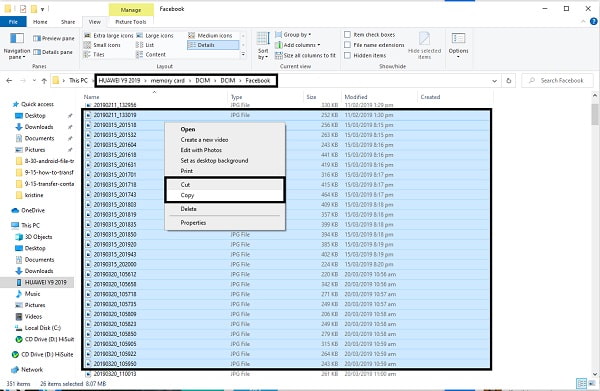Viewport: 600px width, 391px height.
Task: Open the Navigation pane dropdown
Action: [16, 46]
